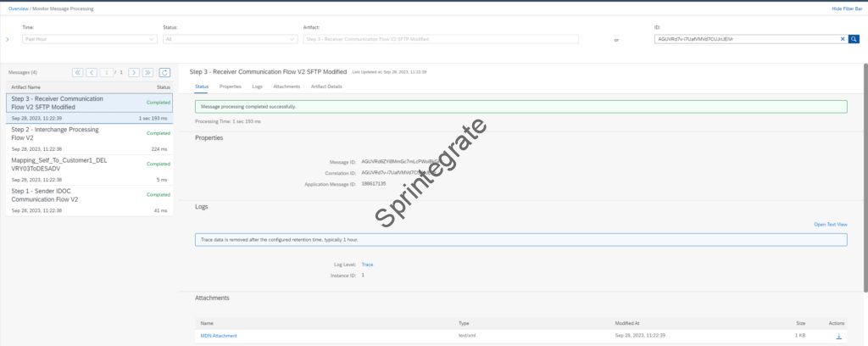Select Step 2 Interchange Processing Flow message
The image size is (868, 346).
click(90, 138)
